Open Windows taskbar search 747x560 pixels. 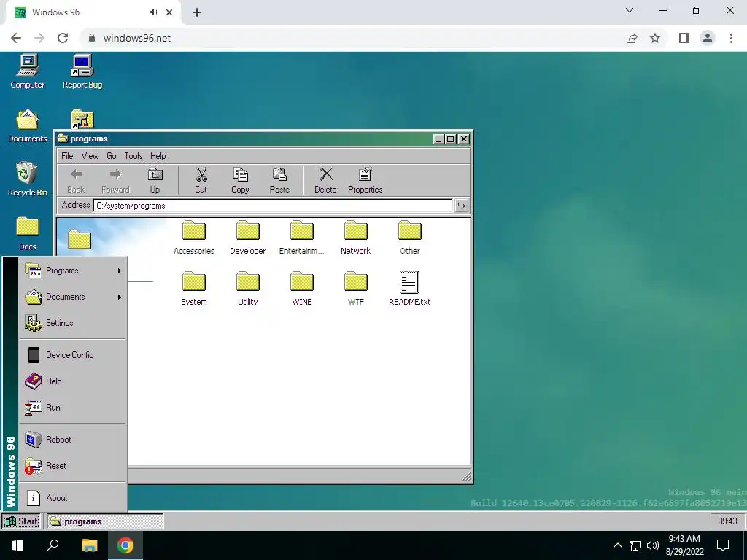point(53,545)
